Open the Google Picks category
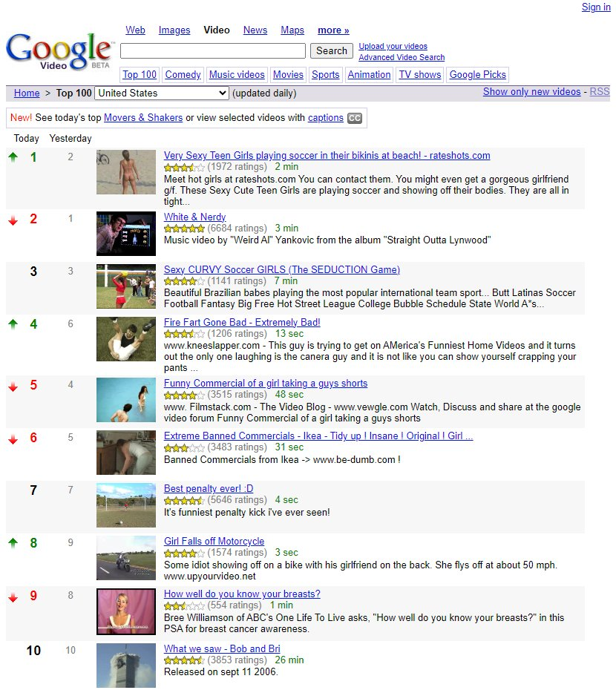The height and width of the screenshot is (690, 616). click(478, 74)
